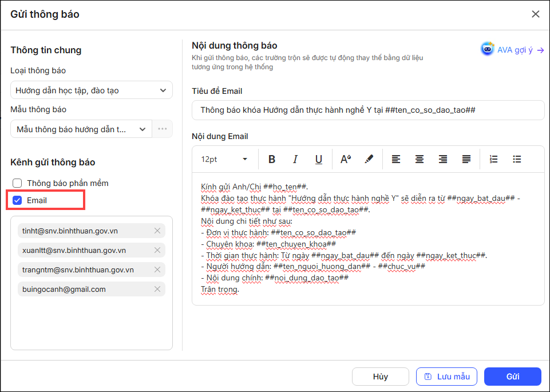
Task: Open the text color picker
Action: point(346,160)
